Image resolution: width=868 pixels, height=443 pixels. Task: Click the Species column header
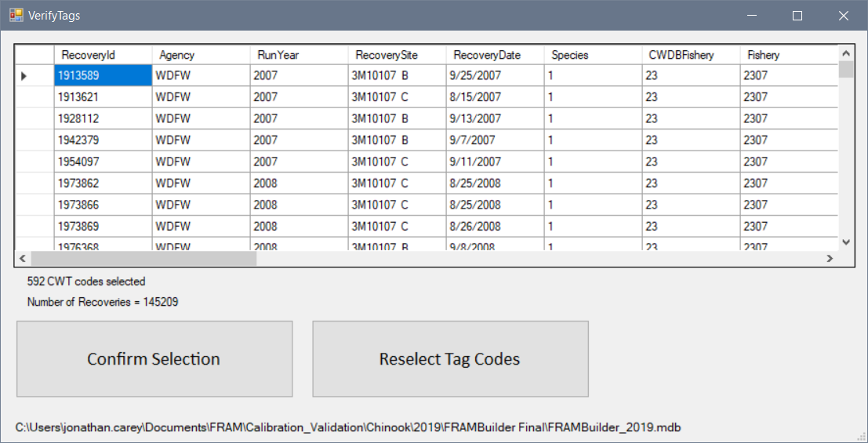(x=593, y=55)
